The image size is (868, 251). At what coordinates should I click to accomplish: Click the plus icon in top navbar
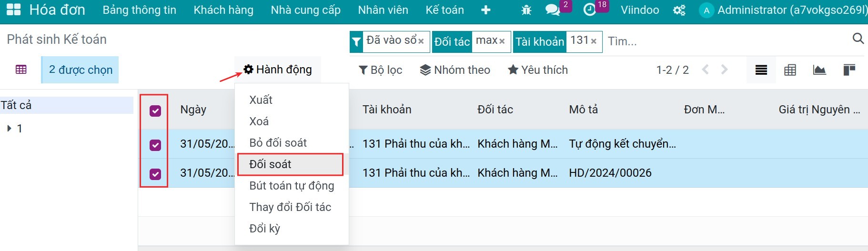click(485, 10)
